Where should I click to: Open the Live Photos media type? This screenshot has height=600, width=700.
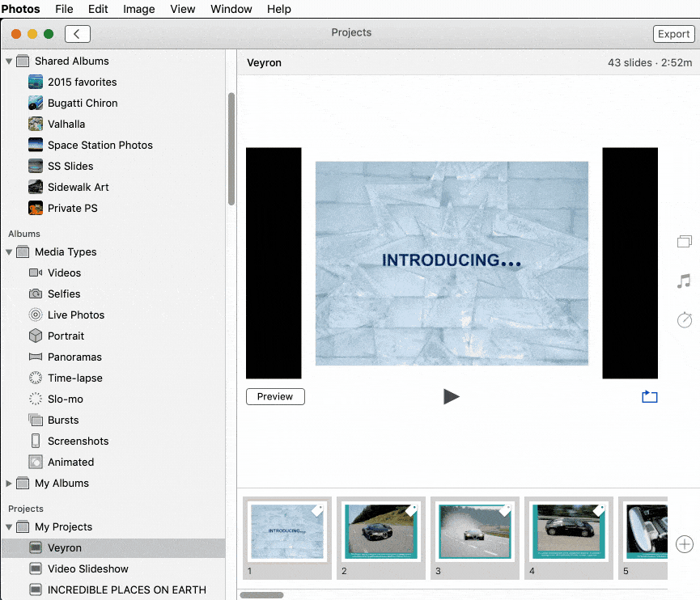[x=76, y=315]
